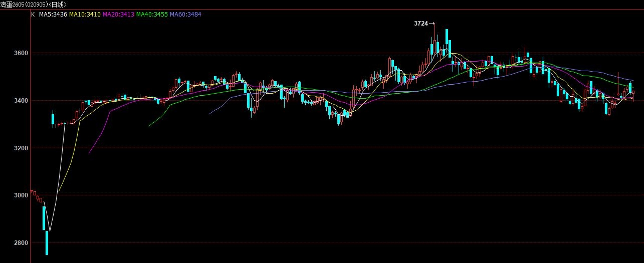Viewport: 644px width, 263px height.
Task: Click the green MA40:3455 legend
Action: point(152,15)
